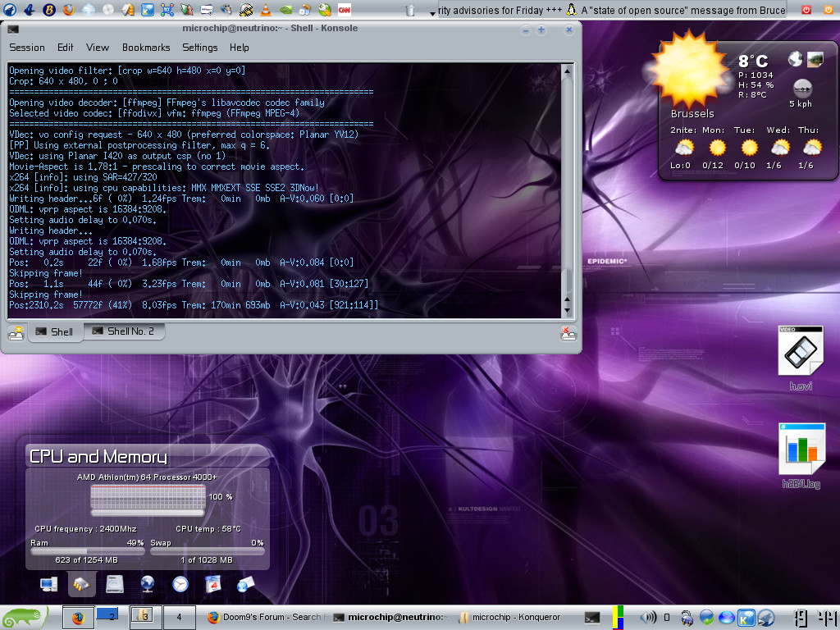Click the Ram usage bar at 49%

87,550
